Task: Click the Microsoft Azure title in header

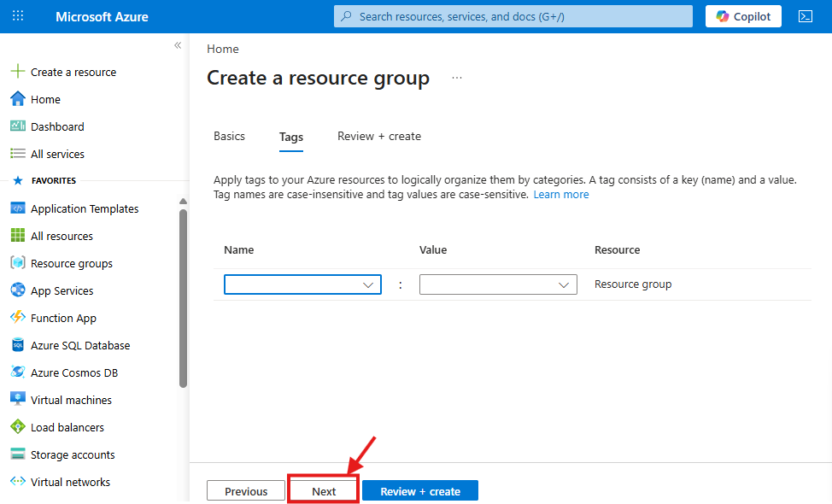Action: [x=102, y=16]
